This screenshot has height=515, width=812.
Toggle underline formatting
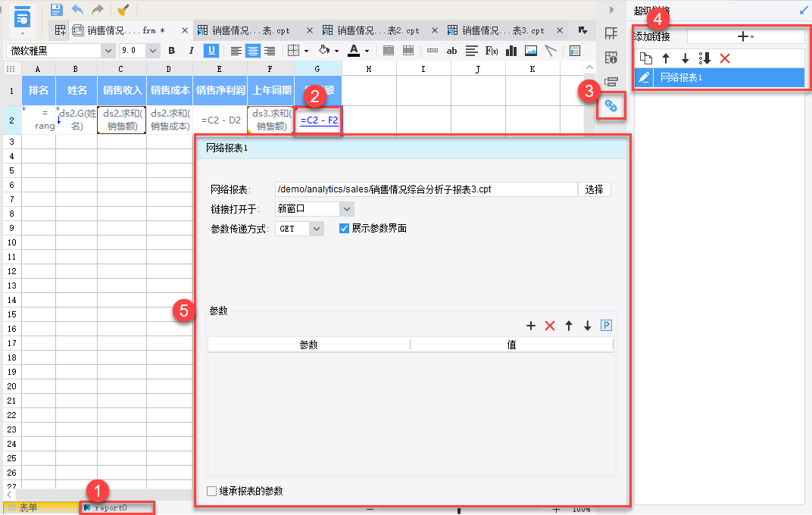(x=211, y=51)
